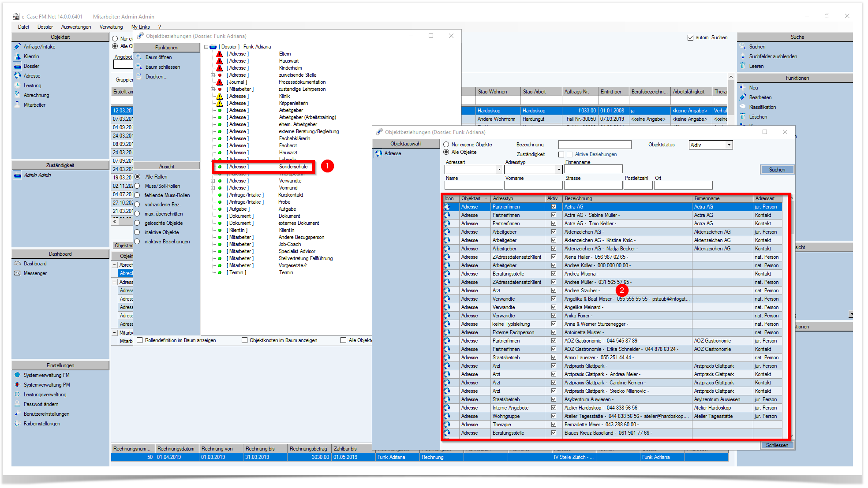
Task: Open Leistung in Objektart panel
Action: click(32, 86)
